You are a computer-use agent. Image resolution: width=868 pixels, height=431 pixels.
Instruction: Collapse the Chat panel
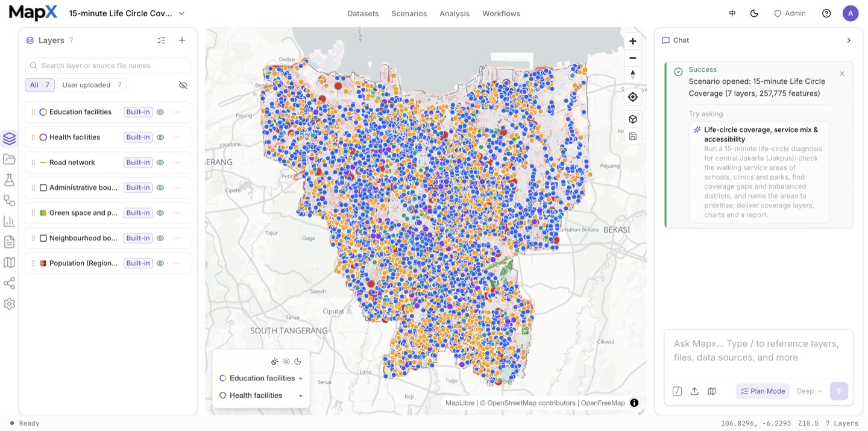(x=849, y=40)
